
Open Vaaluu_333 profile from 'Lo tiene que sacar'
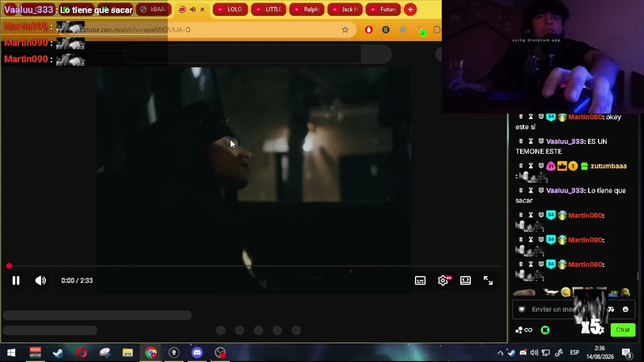(566, 191)
